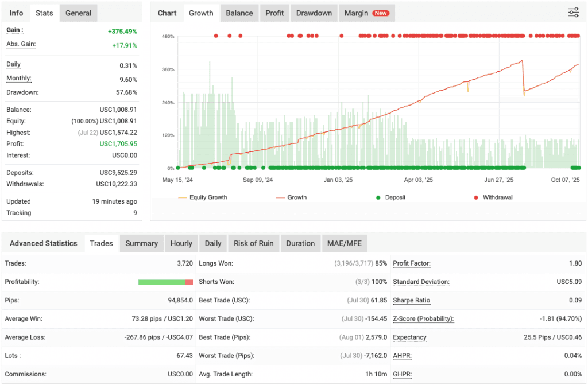Open the chart filter settings icon
The height and width of the screenshot is (385, 588).
[x=573, y=12]
